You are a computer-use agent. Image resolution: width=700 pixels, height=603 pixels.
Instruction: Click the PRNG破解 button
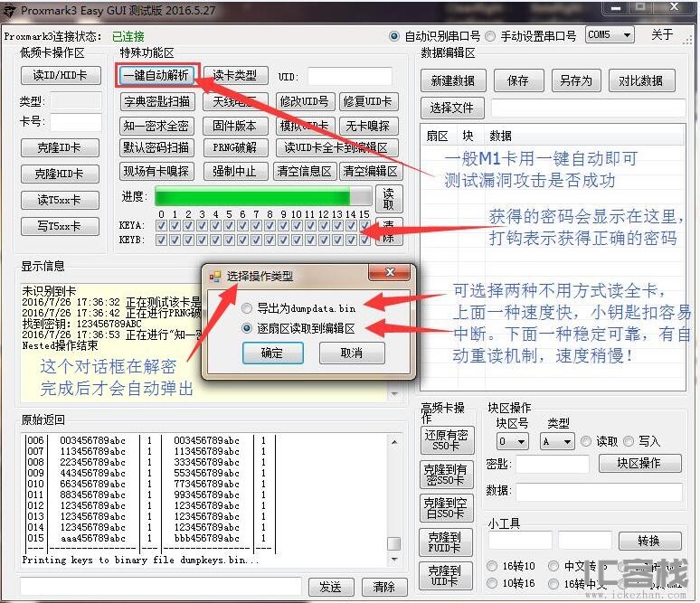(236, 147)
